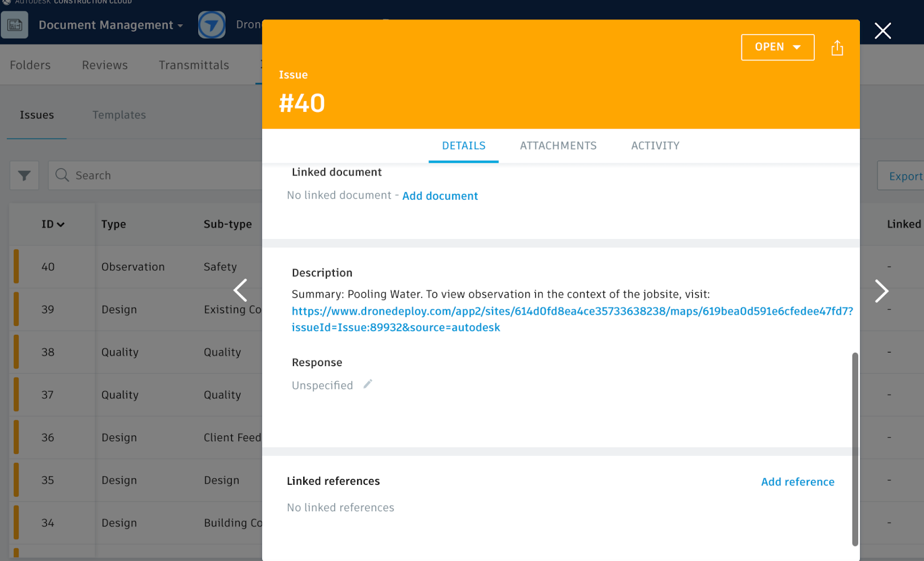
Task: Open the filter panel icon
Action: tap(24, 175)
